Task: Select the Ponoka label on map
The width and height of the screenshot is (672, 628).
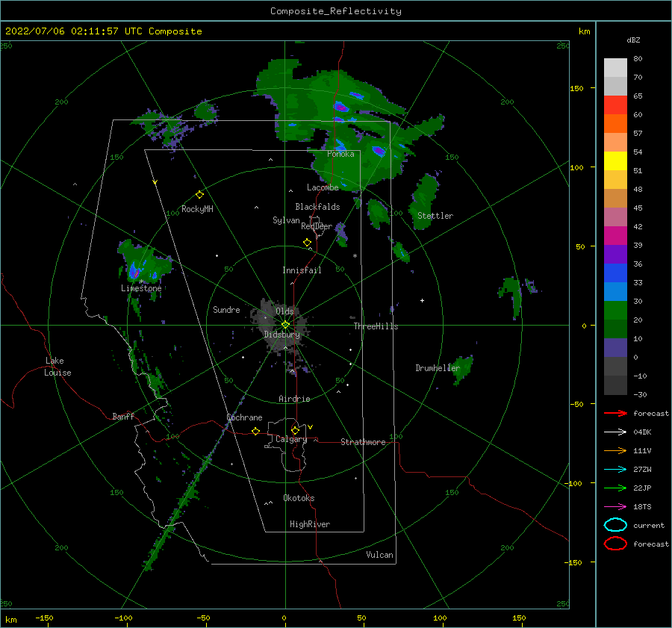Action: pos(340,154)
